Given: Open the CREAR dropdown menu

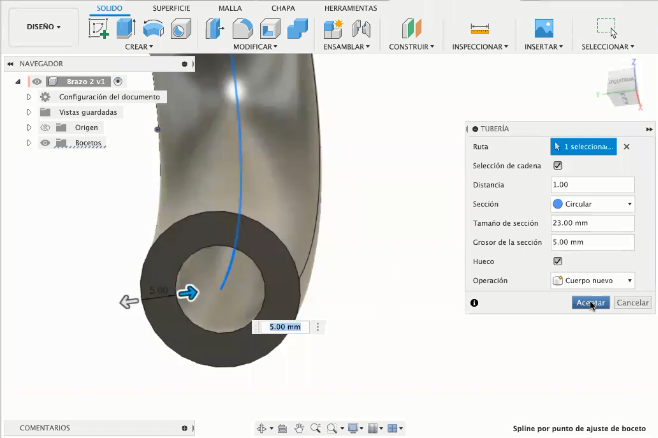Looking at the screenshot, I should (x=139, y=47).
